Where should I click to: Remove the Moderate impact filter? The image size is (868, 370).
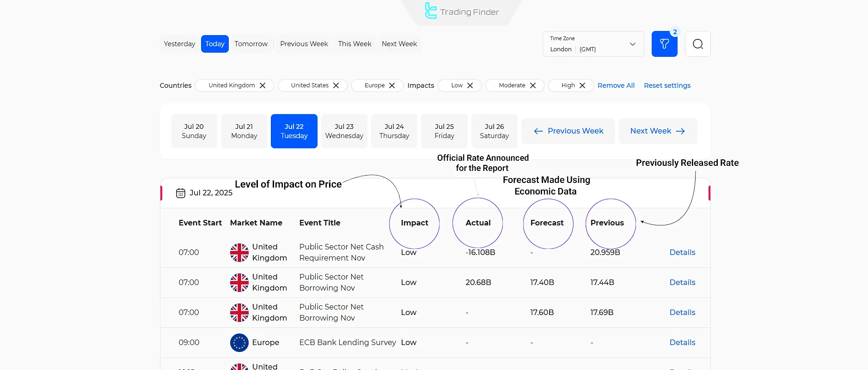tap(533, 85)
